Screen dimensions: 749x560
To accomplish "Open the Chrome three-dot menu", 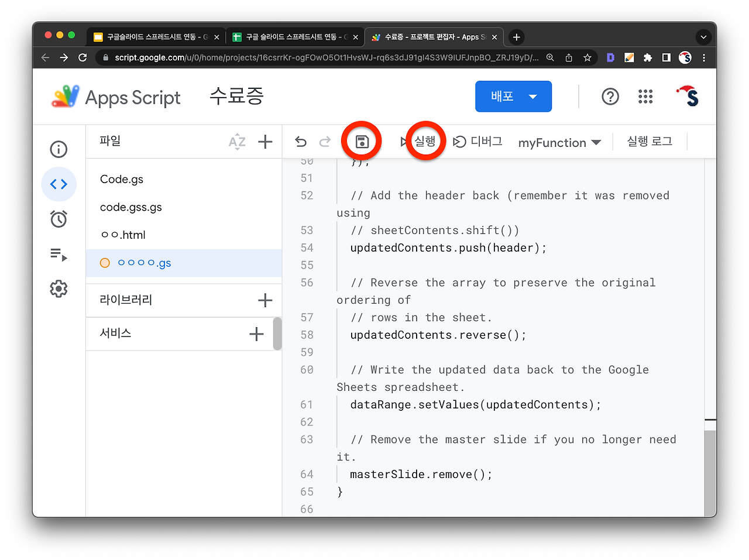I will 704,57.
